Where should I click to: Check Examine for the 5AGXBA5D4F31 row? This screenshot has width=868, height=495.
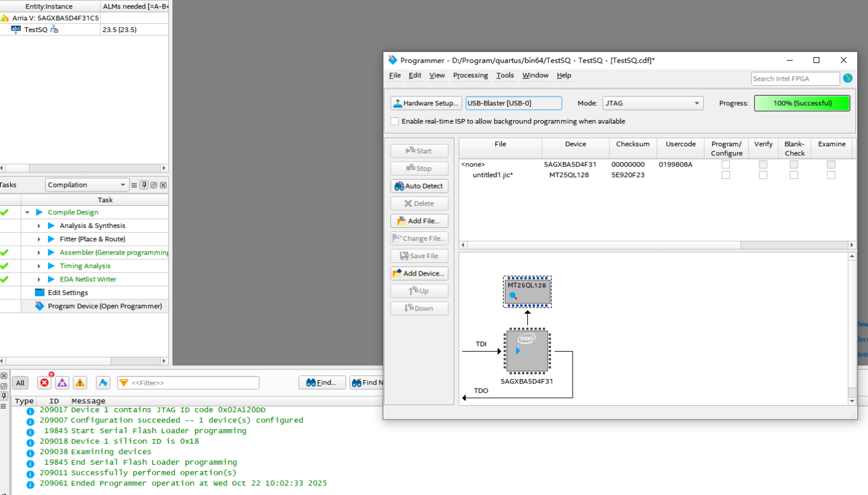831,164
